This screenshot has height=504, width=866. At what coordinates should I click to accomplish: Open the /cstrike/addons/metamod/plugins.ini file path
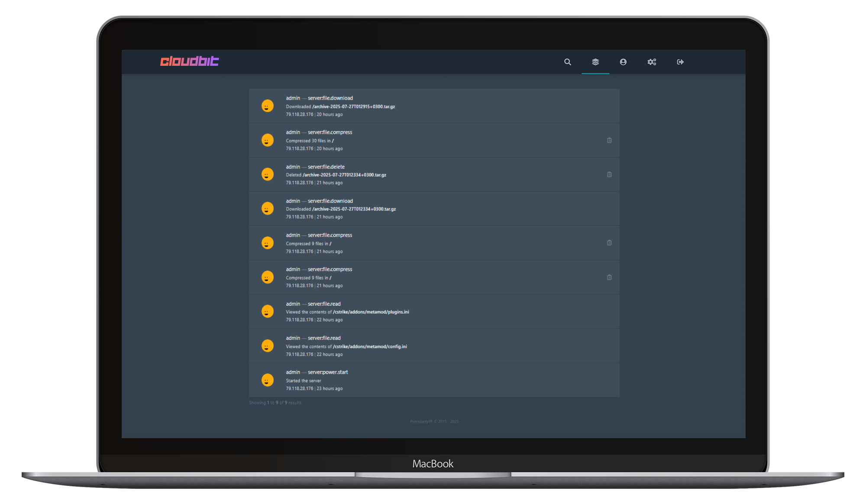(371, 312)
